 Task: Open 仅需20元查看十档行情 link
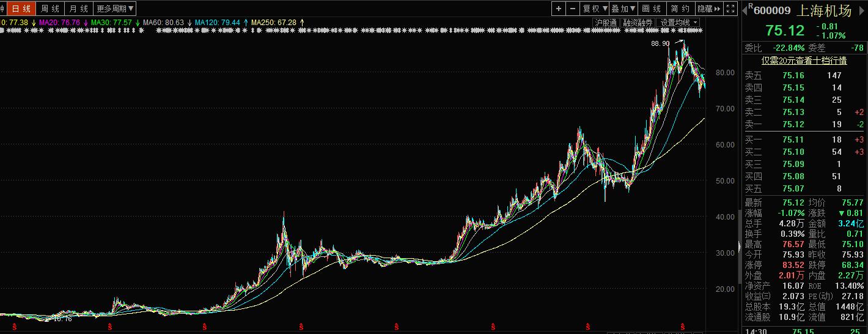tap(803, 61)
